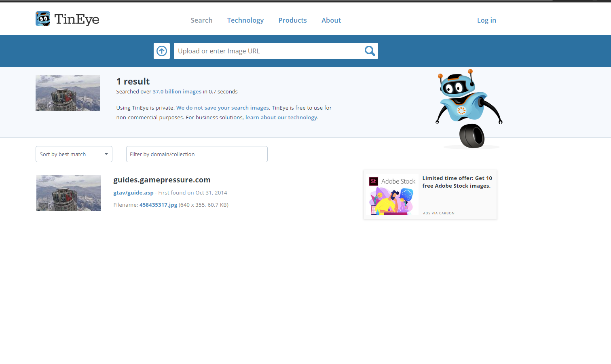
Task: Click the TinEye logo icon
Action: pos(43,19)
